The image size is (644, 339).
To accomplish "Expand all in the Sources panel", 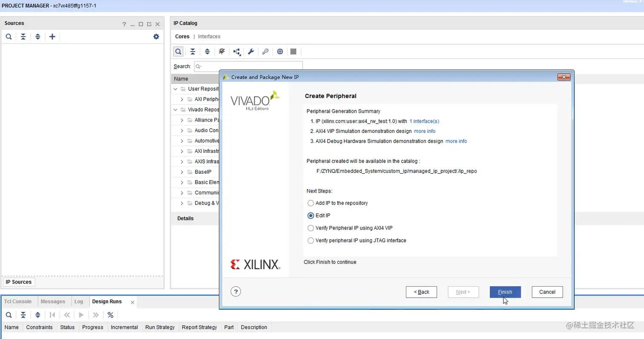I will pos(37,37).
